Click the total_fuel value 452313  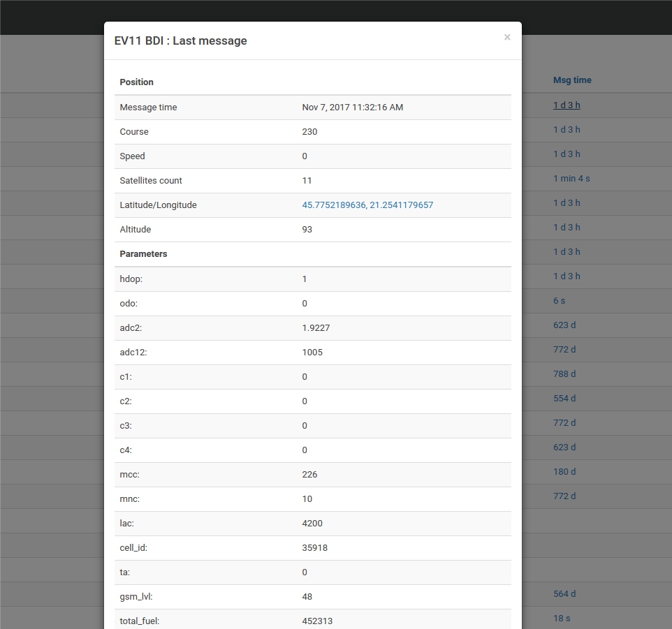pyautogui.click(x=317, y=621)
